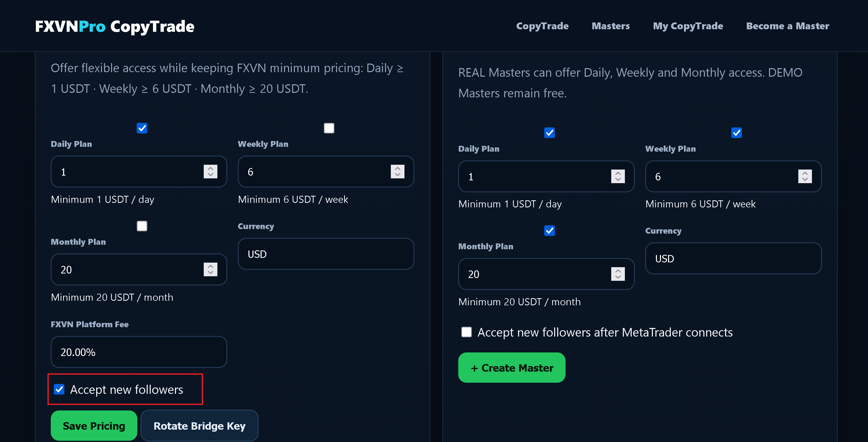
Task: Click the left Monthly Plan price stepper
Action: (210, 269)
